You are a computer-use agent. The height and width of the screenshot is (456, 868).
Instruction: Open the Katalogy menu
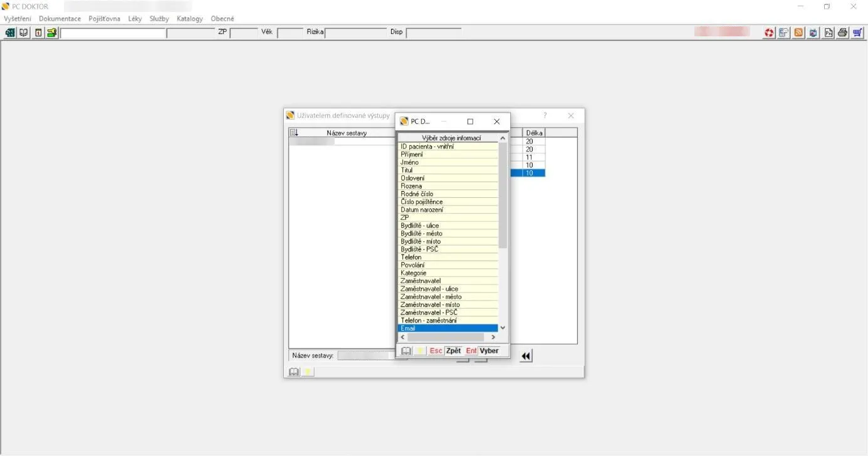click(190, 19)
